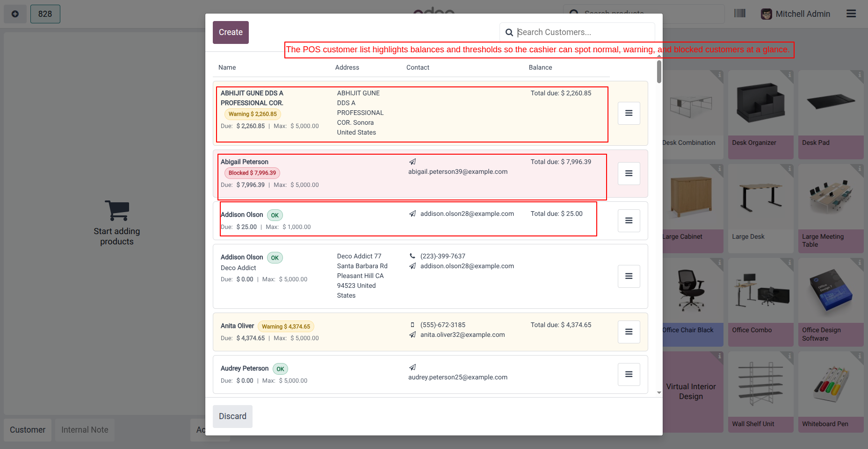
Task: Add a new order with plus icon
Action: 15,14
